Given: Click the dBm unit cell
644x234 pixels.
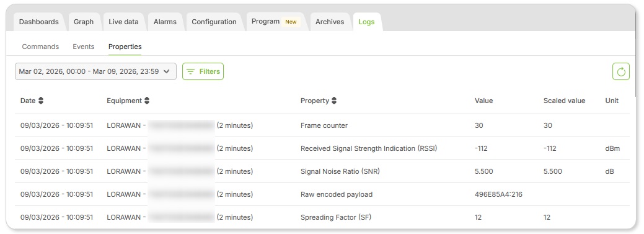Looking at the screenshot, I should tap(612, 148).
